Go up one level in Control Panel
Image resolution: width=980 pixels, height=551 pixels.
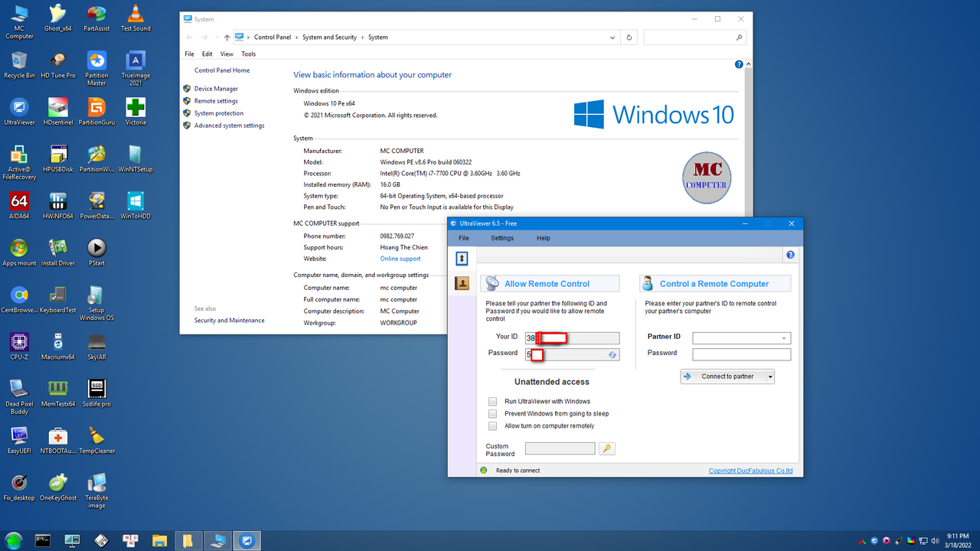227,37
